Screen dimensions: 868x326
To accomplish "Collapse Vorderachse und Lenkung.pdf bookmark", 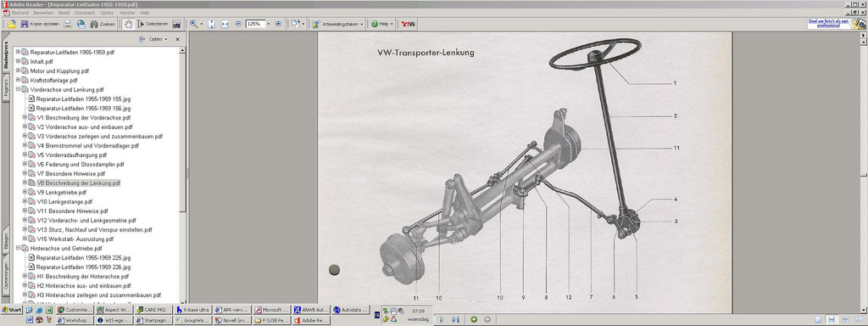I will (18, 88).
